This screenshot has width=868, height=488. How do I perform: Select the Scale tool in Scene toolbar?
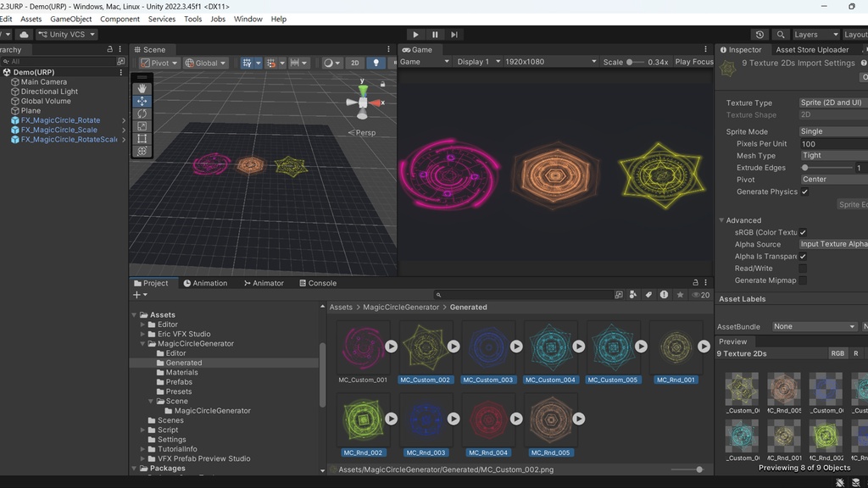pyautogui.click(x=142, y=126)
